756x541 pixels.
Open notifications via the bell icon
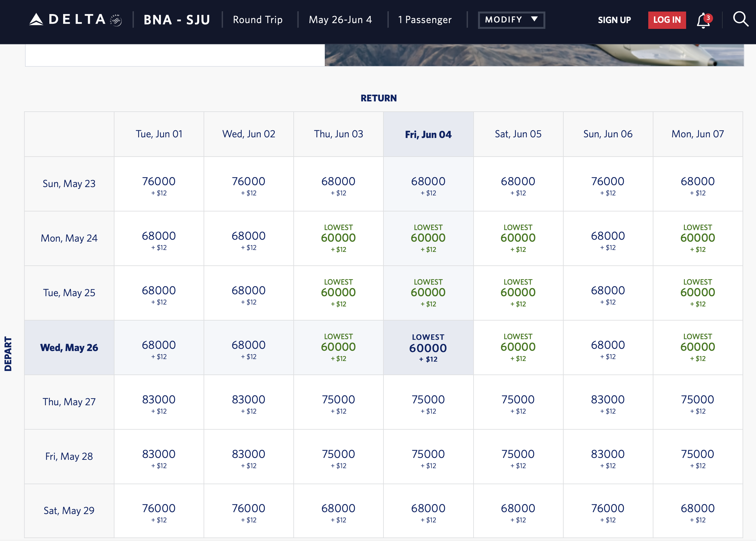coord(703,19)
